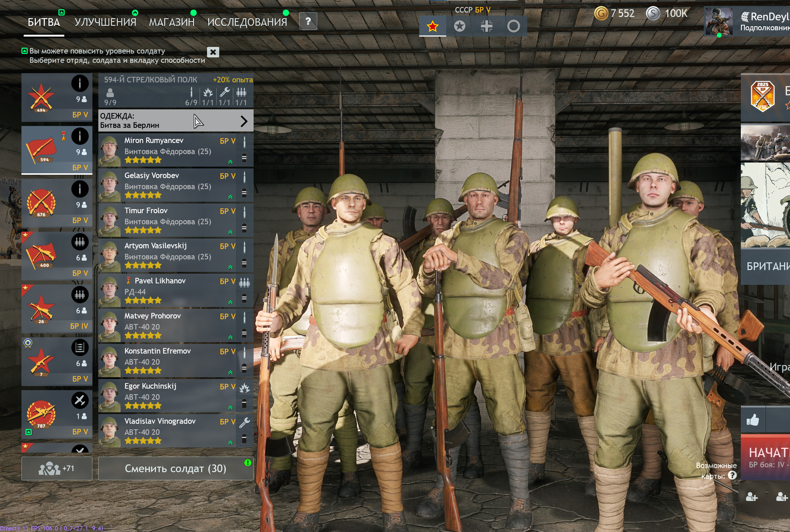This screenshot has height=532, width=790.
Task: Click the question mark help icon
Action: (308, 21)
